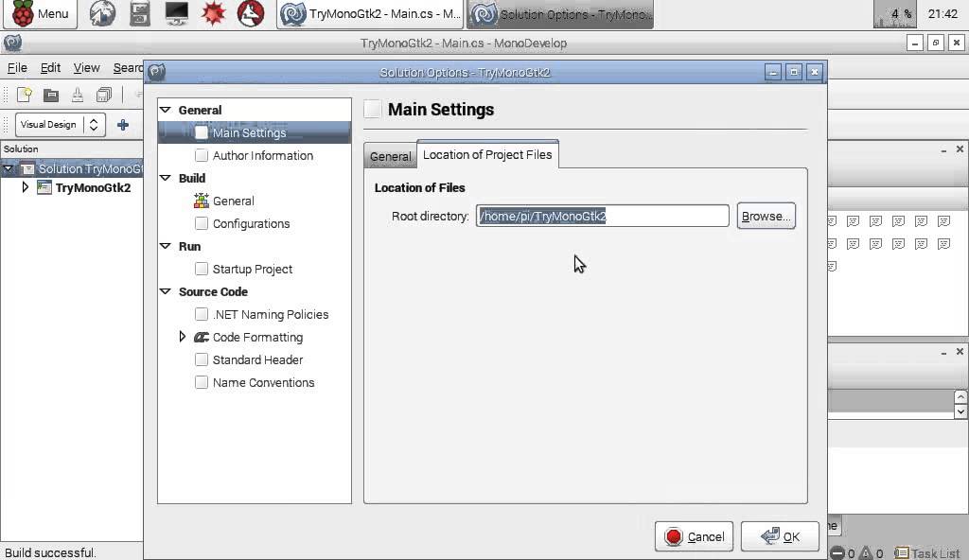Expand the TryMonoGtk2 project node arrow
The height and width of the screenshot is (560, 969).
[x=26, y=186]
